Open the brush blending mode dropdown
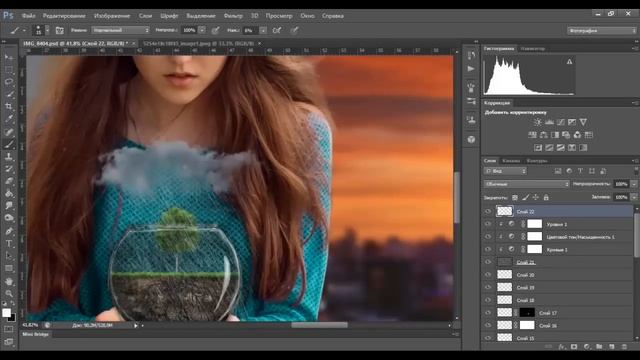Image resolution: width=640 pixels, height=360 pixels. point(121,30)
